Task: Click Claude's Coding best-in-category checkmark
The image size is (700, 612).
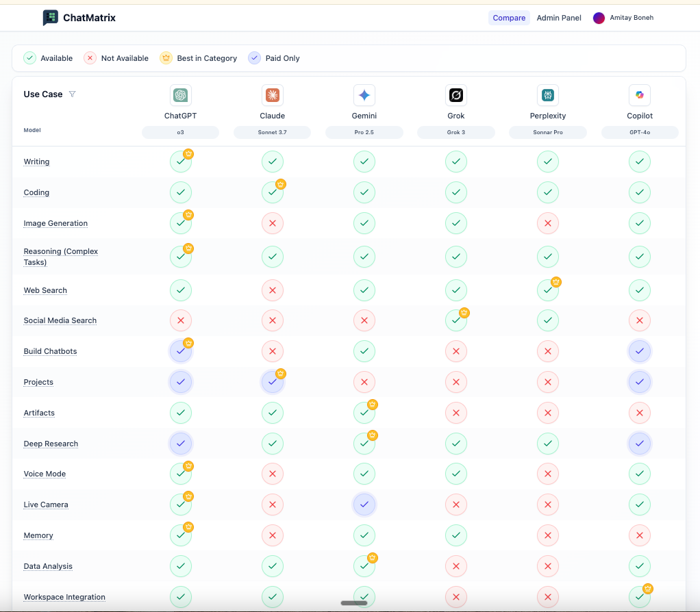Action: (273, 192)
